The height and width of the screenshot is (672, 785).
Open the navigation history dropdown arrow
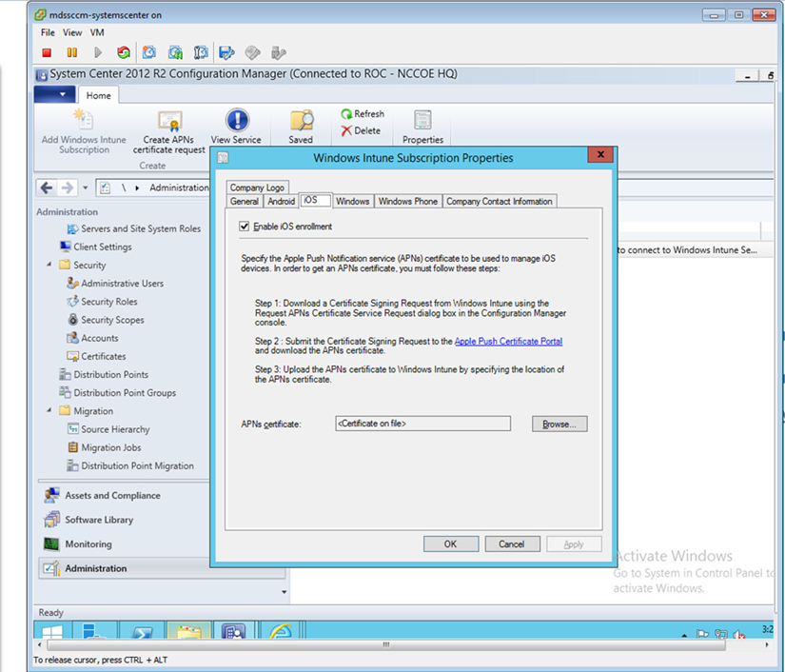point(85,188)
